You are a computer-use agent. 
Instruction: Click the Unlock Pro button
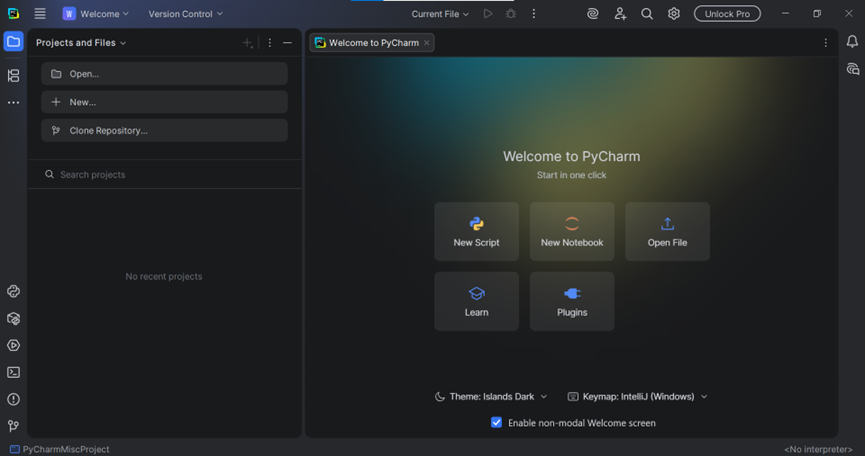pos(727,14)
